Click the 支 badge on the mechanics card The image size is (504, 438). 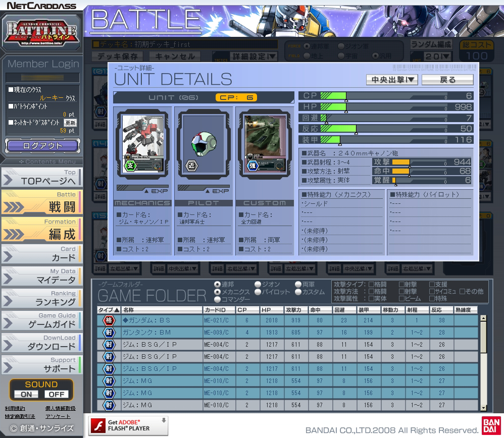[x=130, y=166]
